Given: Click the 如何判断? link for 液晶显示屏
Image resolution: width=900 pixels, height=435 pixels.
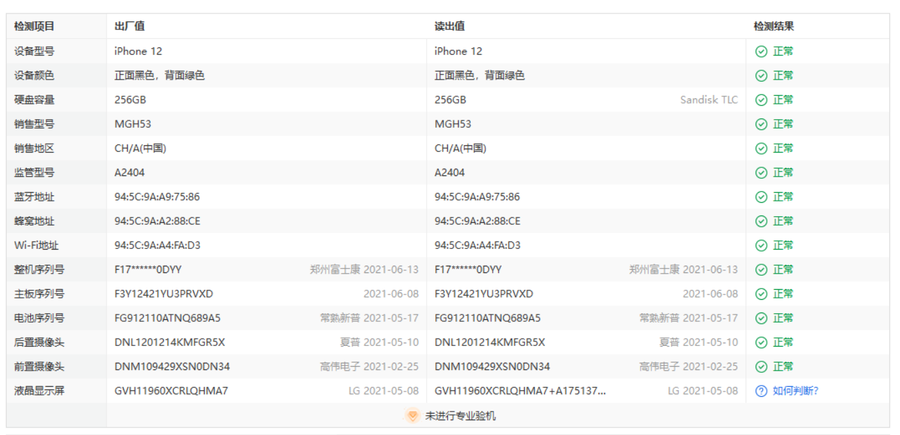Looking at the screenshot, I should [795, 391].
